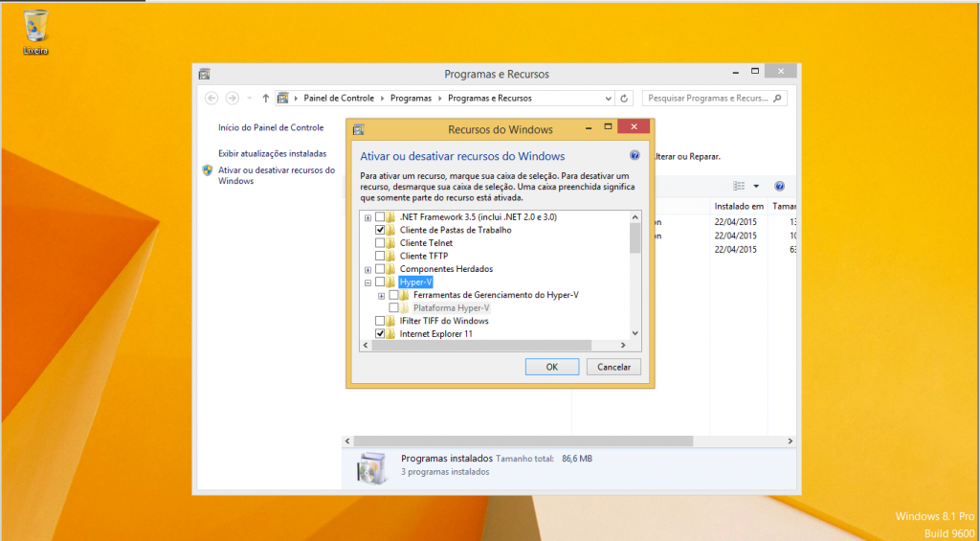Check IFilter TIFF do Windows

[x=380, y=321]
